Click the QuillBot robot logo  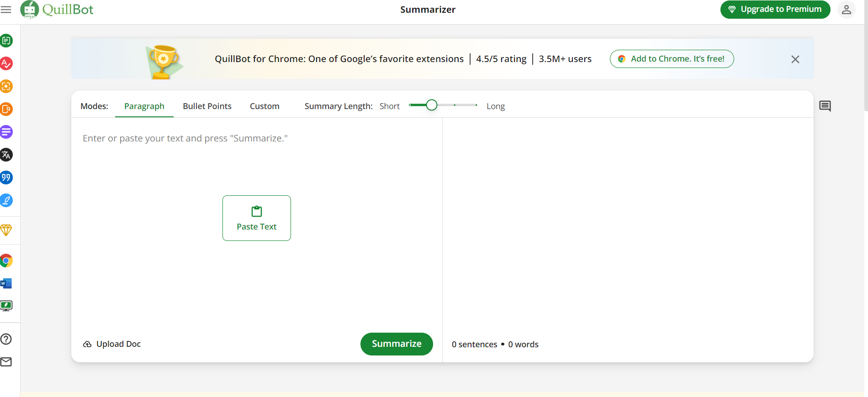point(30,10)
